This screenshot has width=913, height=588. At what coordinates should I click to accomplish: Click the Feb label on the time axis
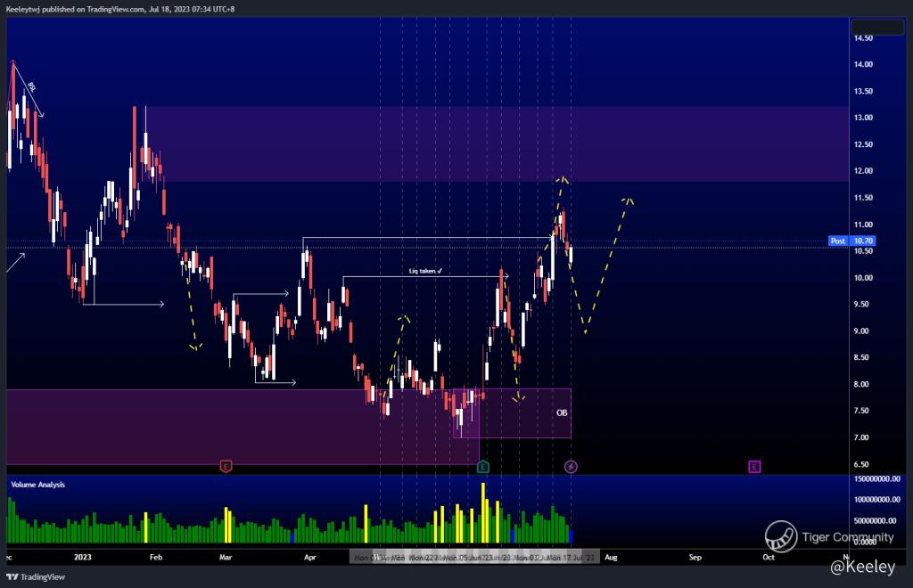[x=155, y=557]
